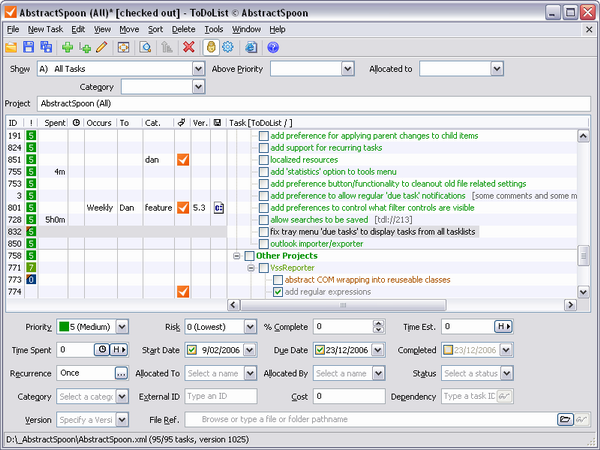Edit the task title with the pencil icon
Viewport: 600px width, 450px height.
pyautogui.click(x=102, y=47)
